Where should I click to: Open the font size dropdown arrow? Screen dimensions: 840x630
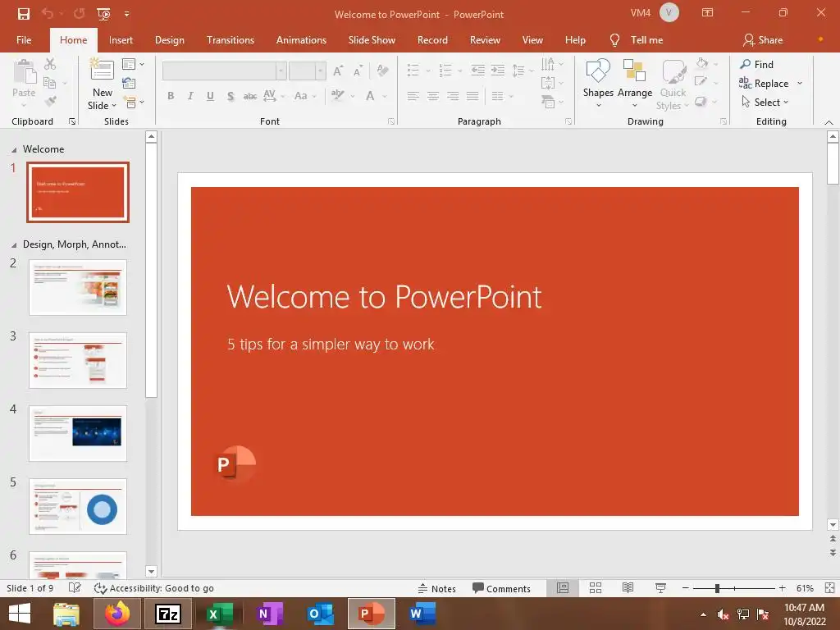click(x=321, y=71)
